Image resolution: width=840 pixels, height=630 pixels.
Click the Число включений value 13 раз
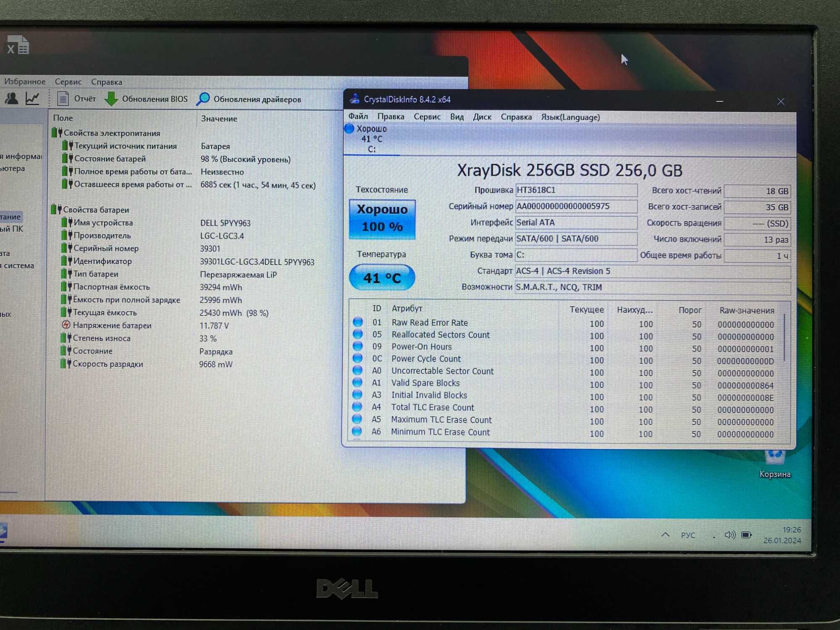pyautogui.click(x=757, y=239)
